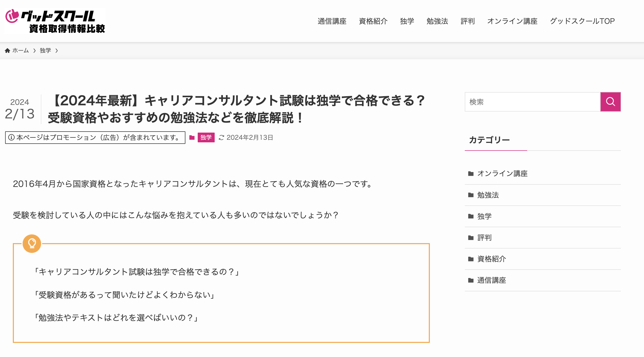Click the magnifier search button

point(610,102)
